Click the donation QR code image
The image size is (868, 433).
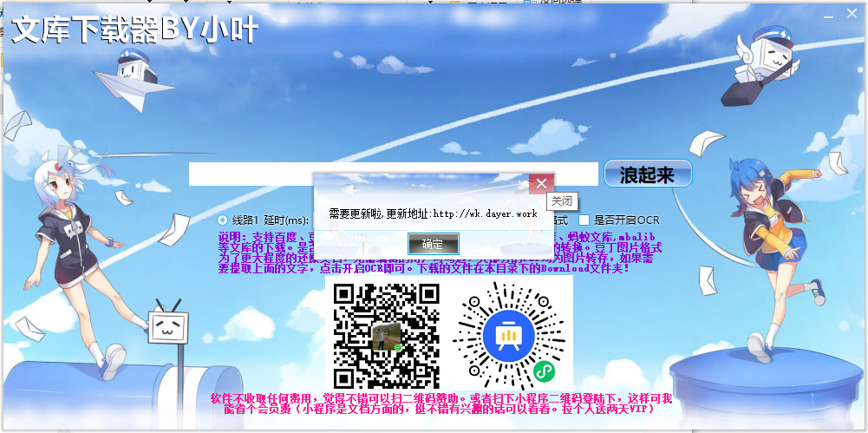coord(387,336)
